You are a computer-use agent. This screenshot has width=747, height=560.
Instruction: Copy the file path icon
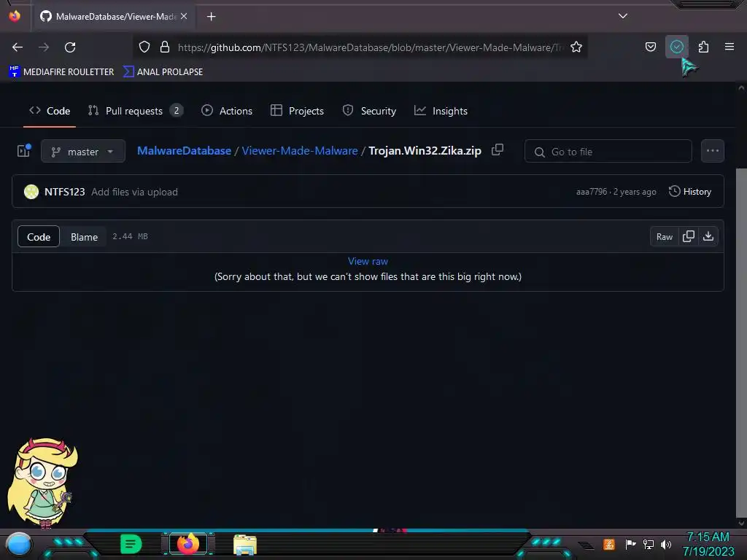(x=498, y=149)
